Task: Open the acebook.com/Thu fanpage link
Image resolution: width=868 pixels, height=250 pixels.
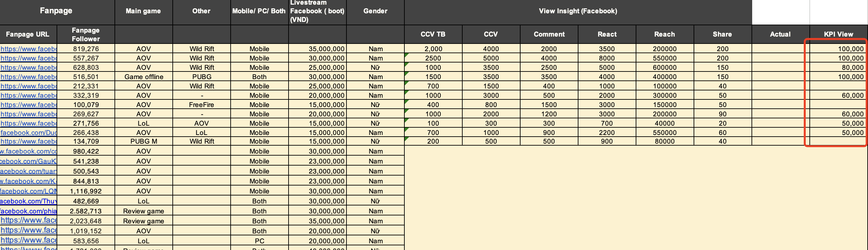Action: tap(28, 201)
